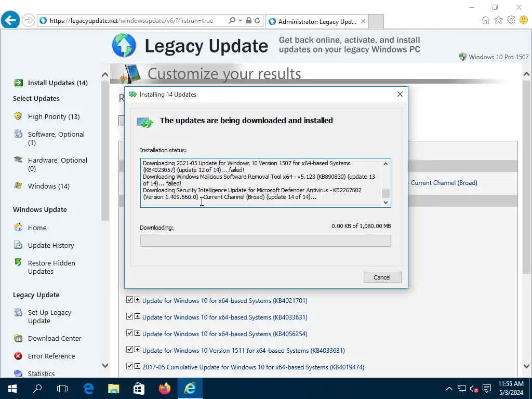Click the Install Updates (14) green arrow icon
This screenshot has height=399, width=532.
(x=18, y=83)
